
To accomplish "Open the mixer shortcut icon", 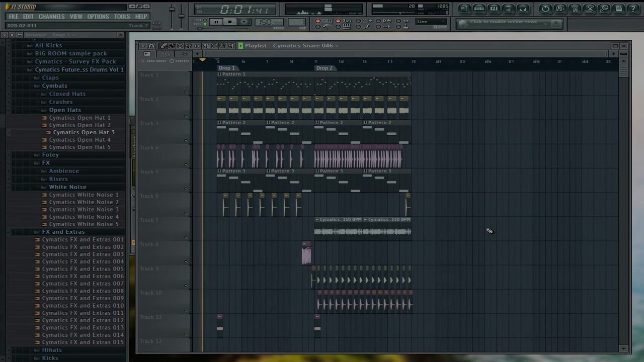I will coord(523,9).
